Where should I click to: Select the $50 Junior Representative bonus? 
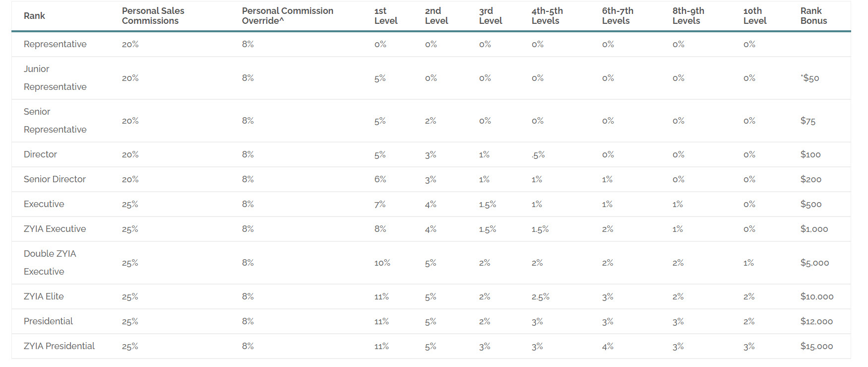tap(810, 78)
